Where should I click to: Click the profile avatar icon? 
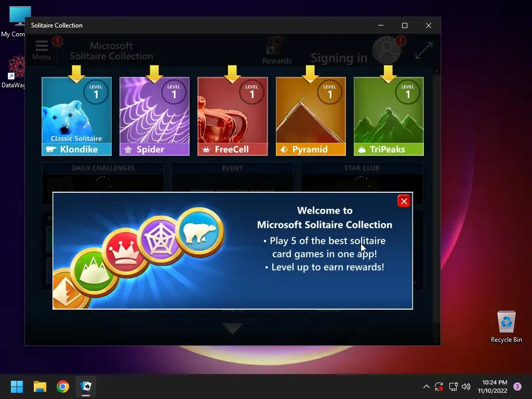click(387, 50)
